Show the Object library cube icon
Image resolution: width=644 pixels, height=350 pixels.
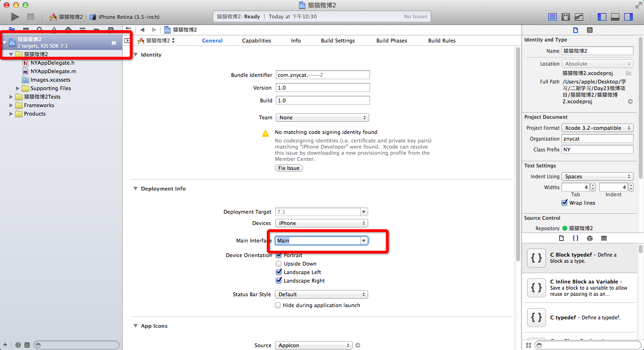[x=590, y=238]
